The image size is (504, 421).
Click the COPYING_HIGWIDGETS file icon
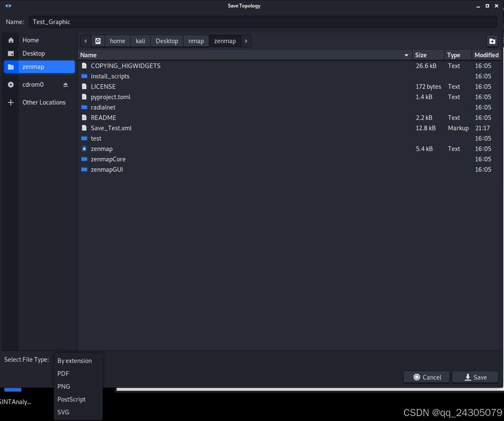[x=84, y=66]
